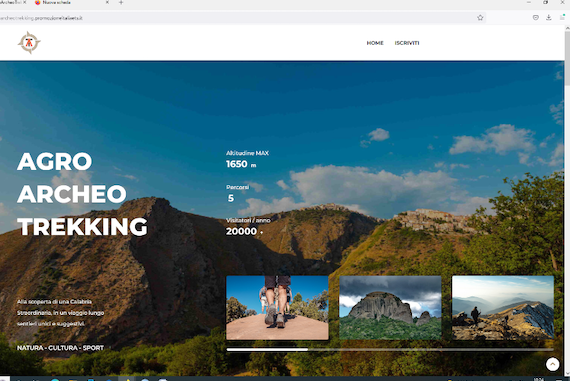Minimize the browser window
570x381 pixels.
coord(529,3)
